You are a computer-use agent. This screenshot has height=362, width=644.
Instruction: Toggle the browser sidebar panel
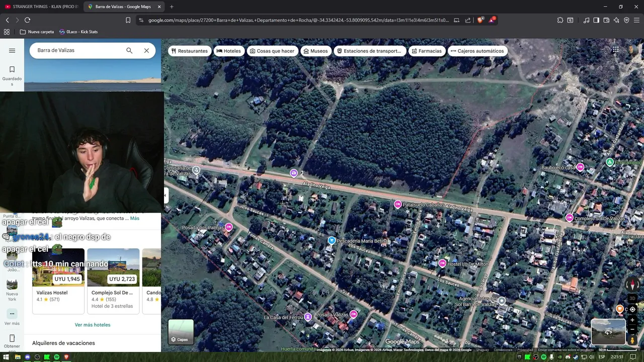click(x=596, y=20)
